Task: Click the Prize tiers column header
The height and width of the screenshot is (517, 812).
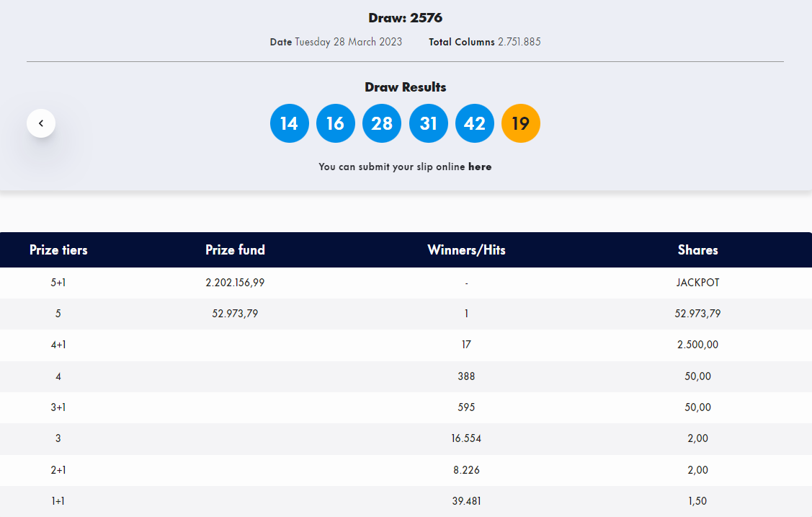Action: coord(58,250)
